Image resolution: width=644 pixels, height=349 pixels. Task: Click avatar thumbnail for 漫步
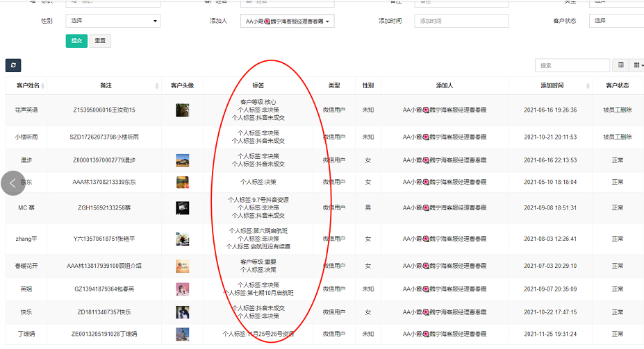coord(183,160)
